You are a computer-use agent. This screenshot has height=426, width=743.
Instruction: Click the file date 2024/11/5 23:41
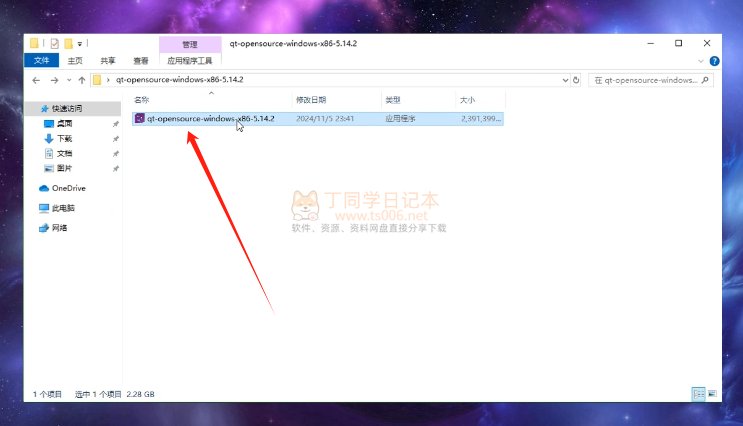tap(325, 118)
